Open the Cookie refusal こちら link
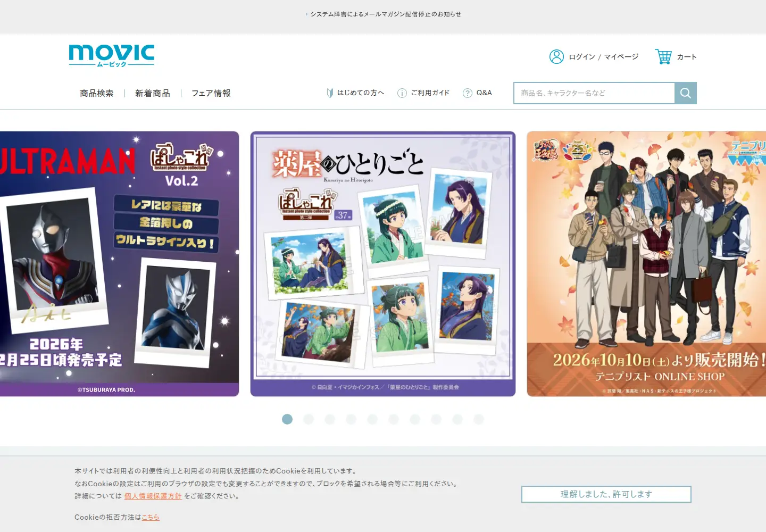Viewport: 766px width, 532px height. tap(151, 517)
